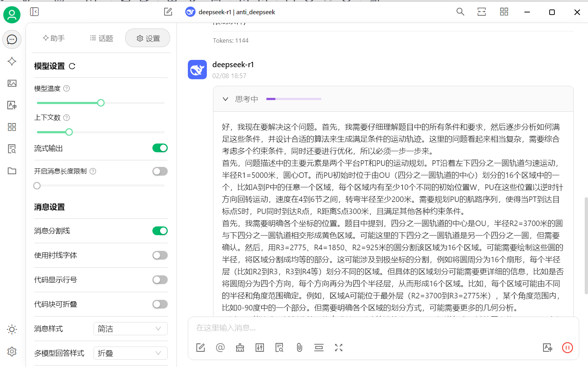
Task: Click the deepseek-r1 message avatar
Action: coord(197,70)
